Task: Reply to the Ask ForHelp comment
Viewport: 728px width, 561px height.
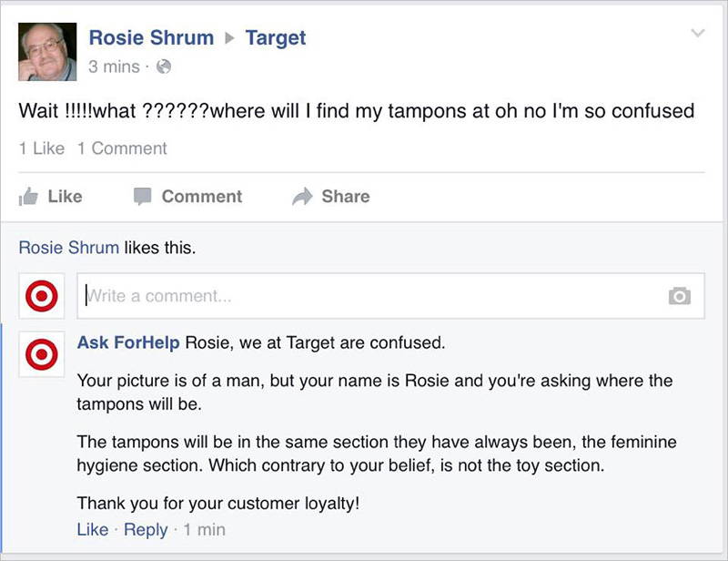Action: click(x=146, y=530)
